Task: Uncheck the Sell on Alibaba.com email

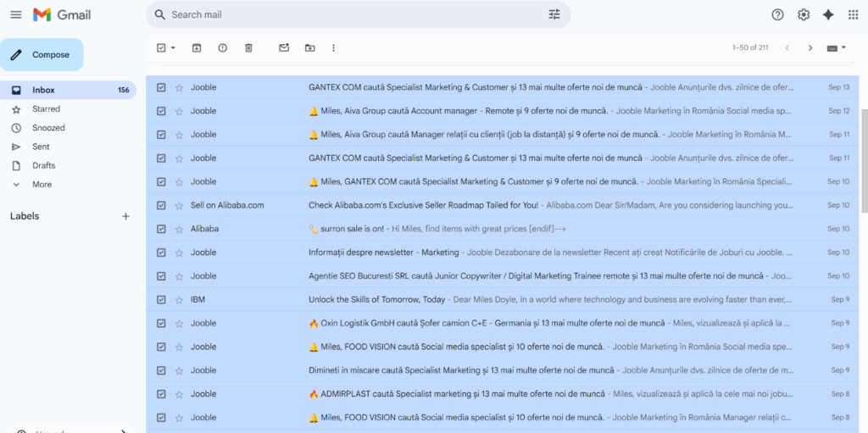Action: coord(161,205)
